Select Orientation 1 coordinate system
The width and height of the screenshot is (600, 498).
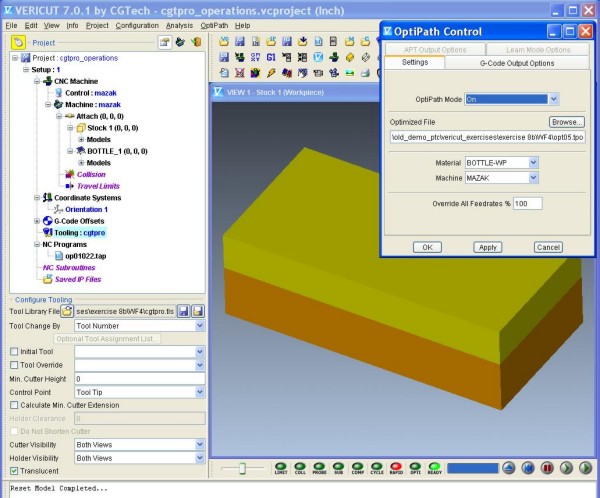(x=86, y=209)
